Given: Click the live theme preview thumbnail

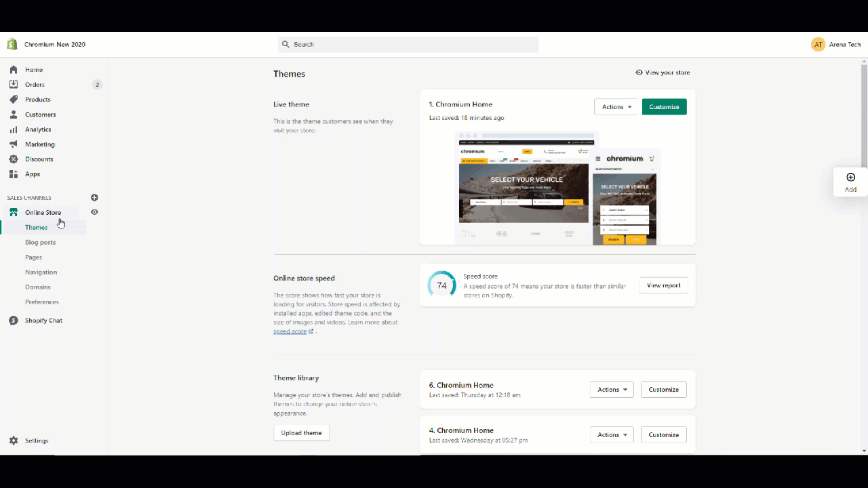Looking at the screenshot, I should pyautogui.click(x=557, y=188).
